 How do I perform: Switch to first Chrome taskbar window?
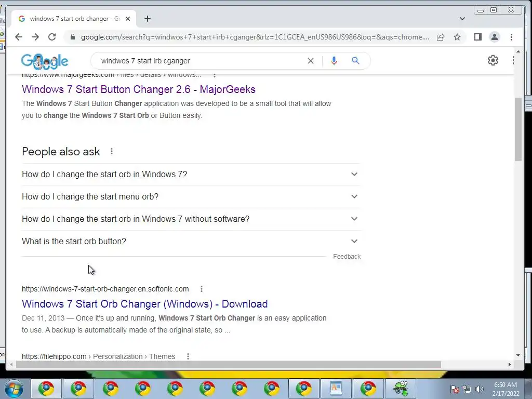click(x=46, y=389)
